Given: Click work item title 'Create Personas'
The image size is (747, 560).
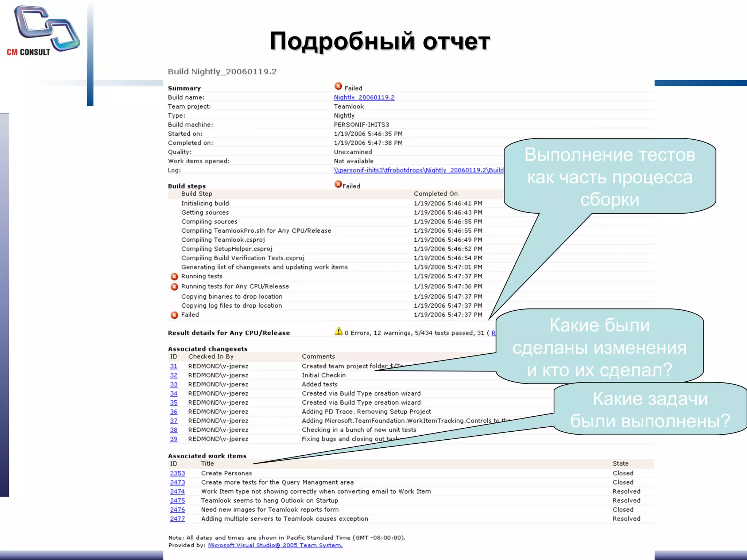Looking at the screenshot, I should point(226,473).
